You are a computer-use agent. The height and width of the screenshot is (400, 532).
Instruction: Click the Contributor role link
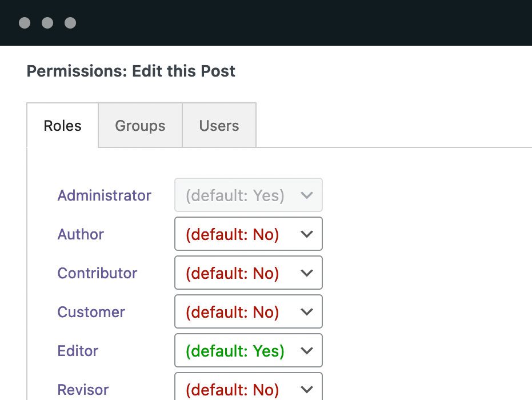(97, 273)
